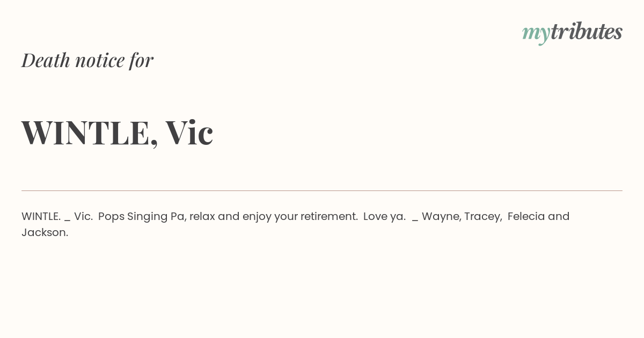Click "Love ya." in the notice
This screenshot has width=644, height=338.
pyautogui.click(x=384, y=216)
